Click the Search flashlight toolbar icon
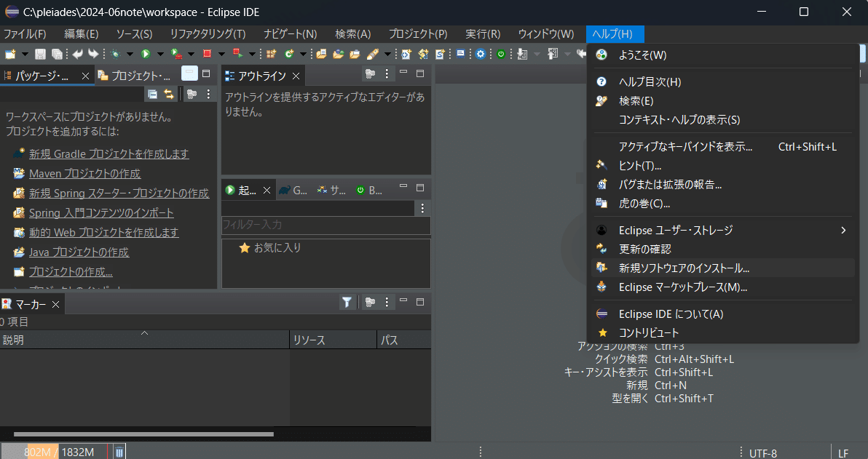The image size is (868, 459). pos(373,54)
